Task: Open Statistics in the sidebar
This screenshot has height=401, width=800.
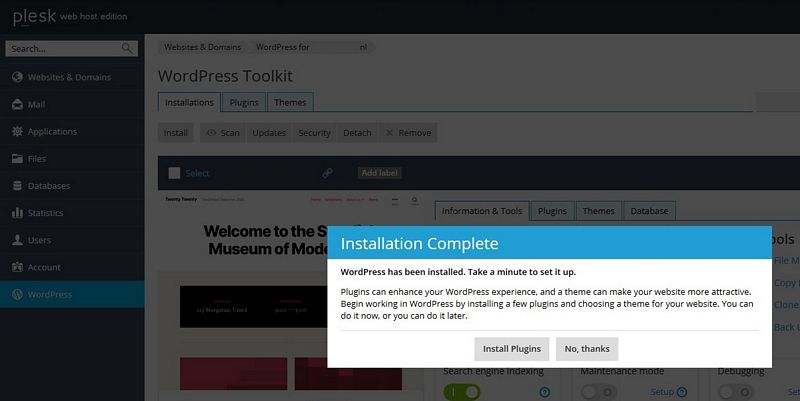Action: (x=72, y=213)
